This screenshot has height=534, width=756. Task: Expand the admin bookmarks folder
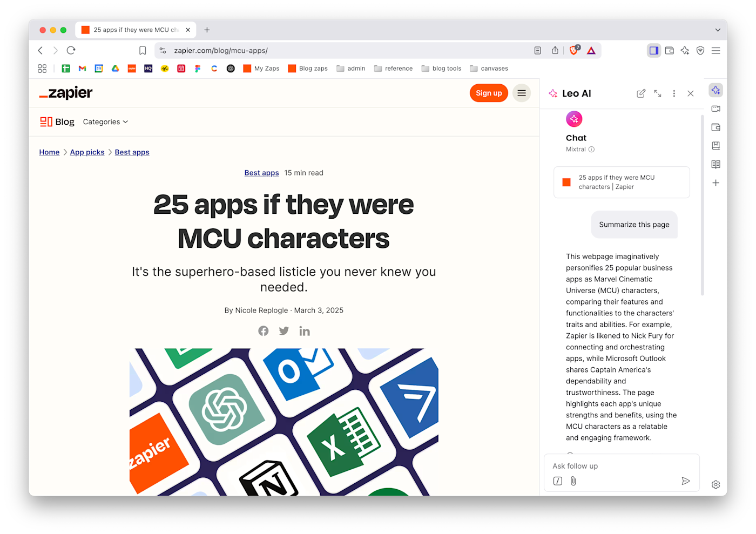(x=351, y=69)
